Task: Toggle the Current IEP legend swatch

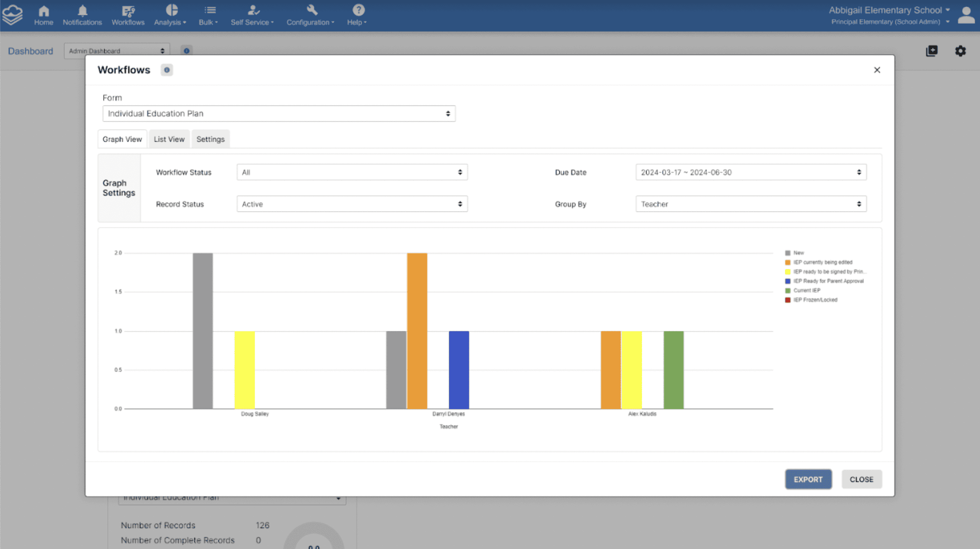Action: click(788, 291)
